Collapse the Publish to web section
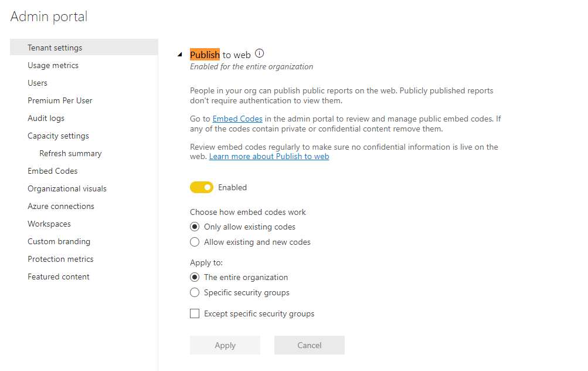 [180, 55]
